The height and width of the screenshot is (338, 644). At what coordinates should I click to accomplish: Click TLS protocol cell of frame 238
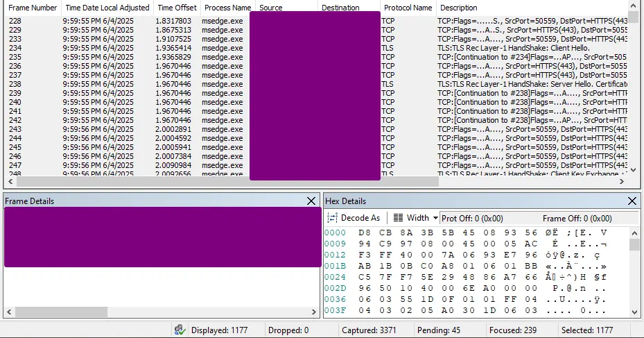[388, 84]
